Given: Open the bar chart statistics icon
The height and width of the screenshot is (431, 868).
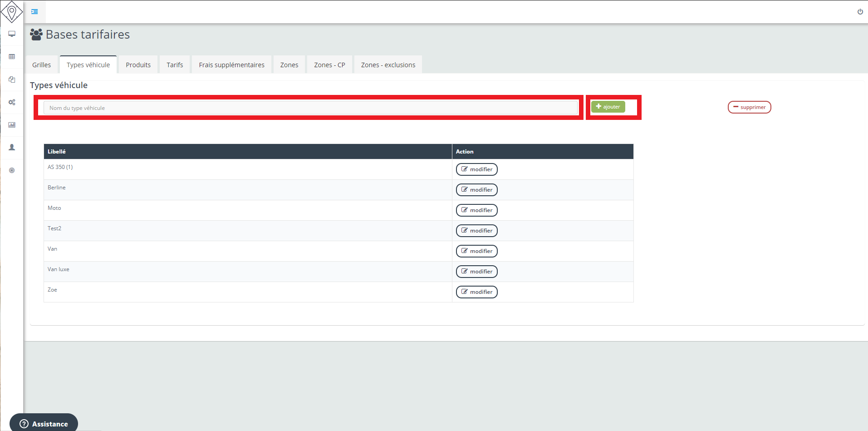Looking at the screenshot, I should tap(12, 125).
